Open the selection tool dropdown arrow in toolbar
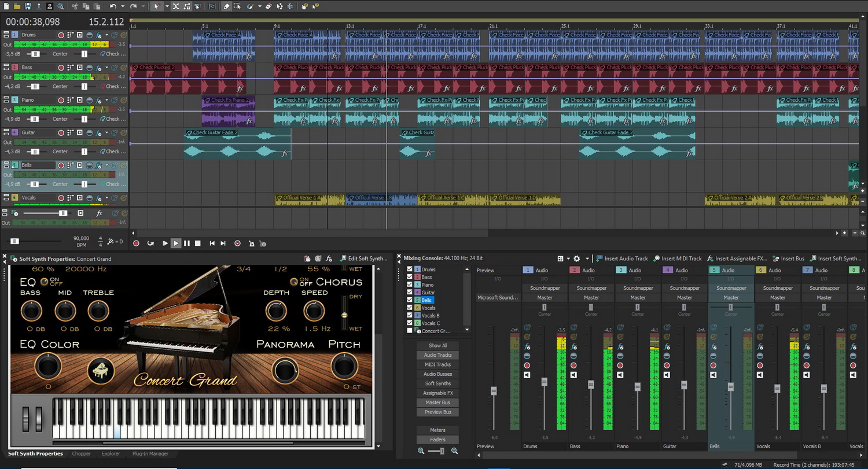868x469 pixels. 167,6
